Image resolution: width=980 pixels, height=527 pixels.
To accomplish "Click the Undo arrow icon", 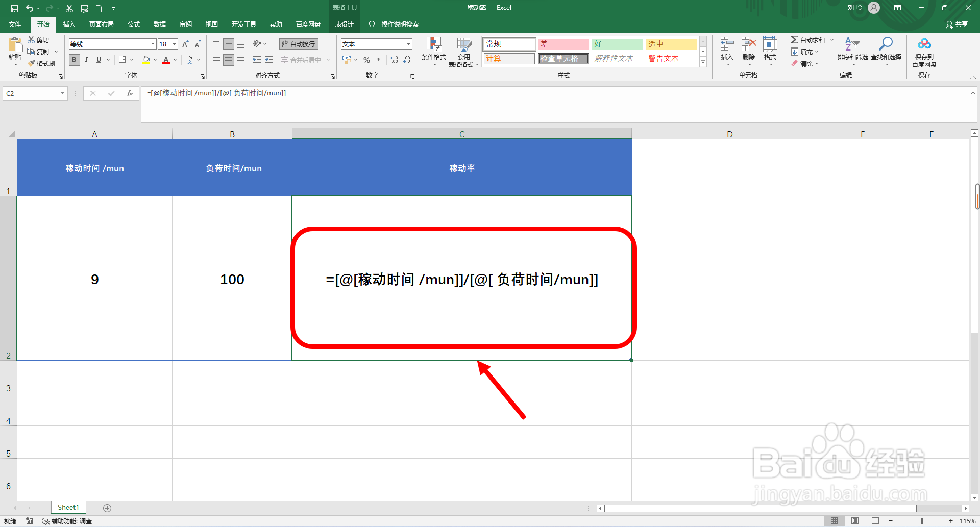I will pos(30,8).
